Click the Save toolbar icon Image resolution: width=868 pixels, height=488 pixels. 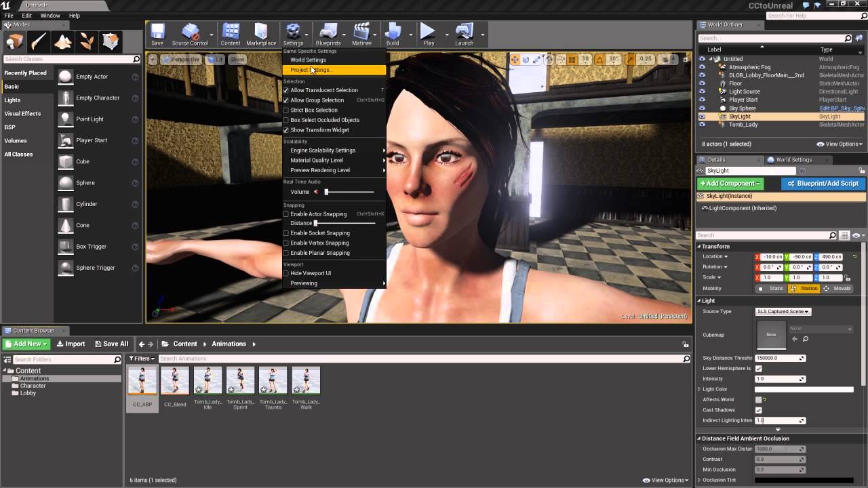(157, 35)
